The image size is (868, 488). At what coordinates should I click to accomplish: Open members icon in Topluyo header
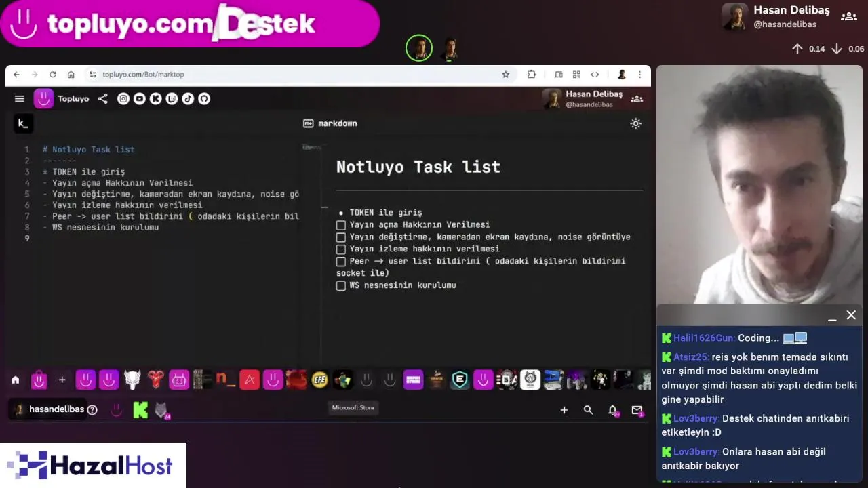pos(637,99)
